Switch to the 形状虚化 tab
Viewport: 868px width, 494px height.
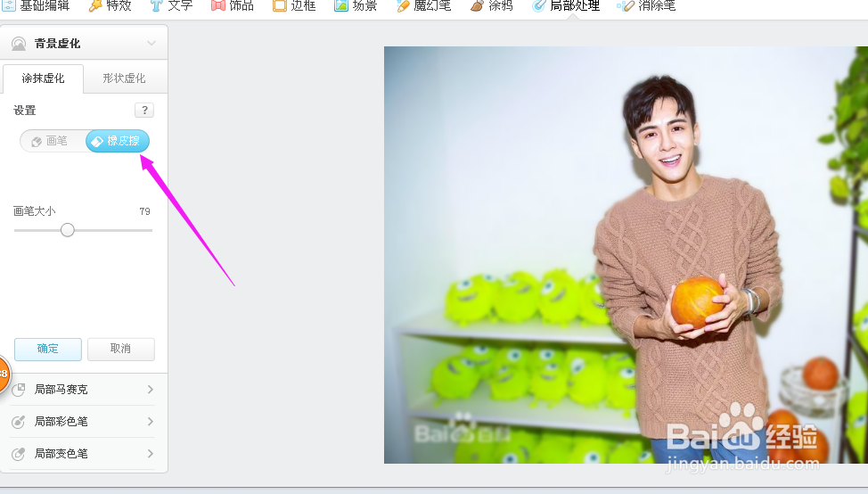click(x=124, y=78)
